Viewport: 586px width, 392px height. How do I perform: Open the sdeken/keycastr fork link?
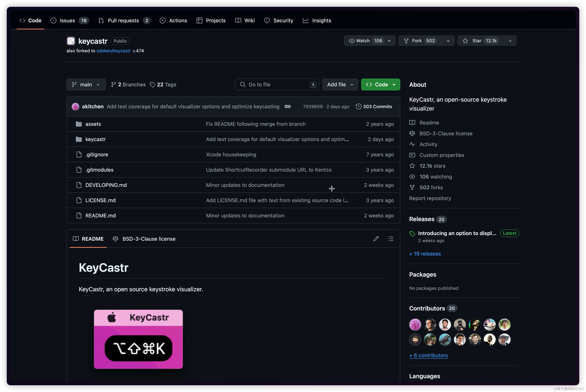[114, 51]
